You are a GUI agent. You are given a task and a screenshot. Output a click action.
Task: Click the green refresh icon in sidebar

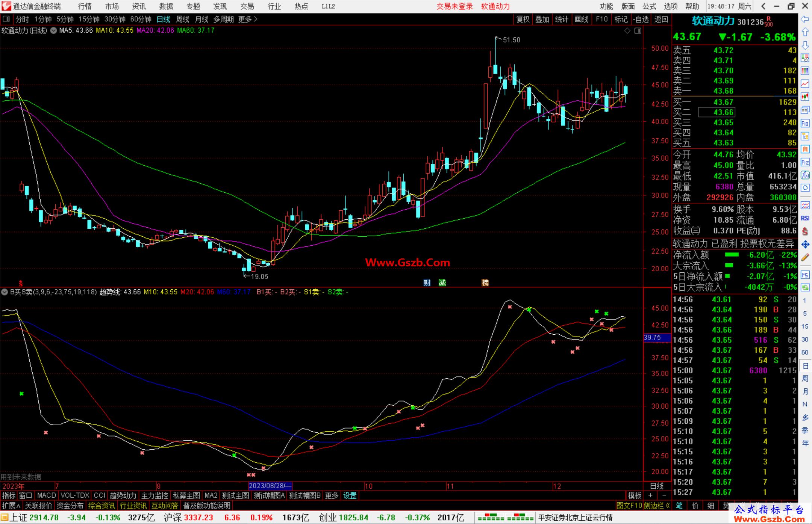pos(805,288)
